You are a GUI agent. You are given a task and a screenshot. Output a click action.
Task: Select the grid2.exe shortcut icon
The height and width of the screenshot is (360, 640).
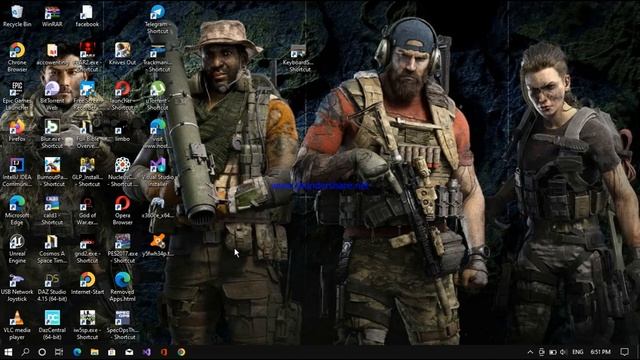[87, 249]
